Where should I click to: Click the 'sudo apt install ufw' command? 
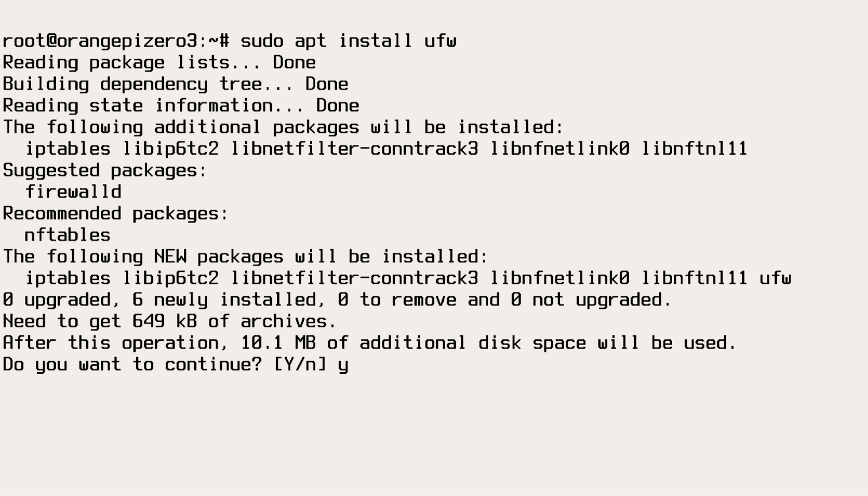pos(348,41)
